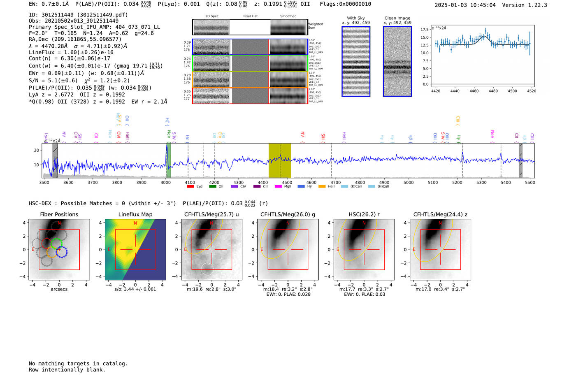Screen dimensions: 576x392
Task: Click the Weighted Sum 2D spectrum row
Action: [250, 27]
